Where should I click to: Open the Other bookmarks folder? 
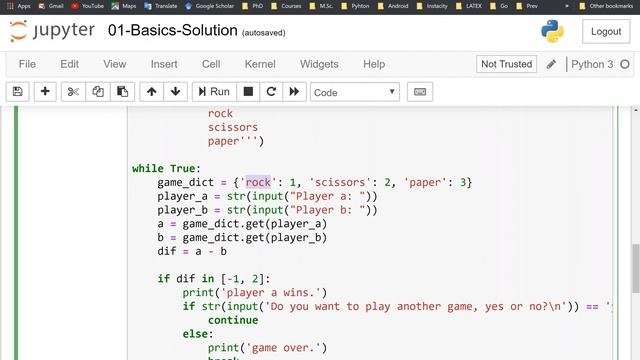point(606,6)
